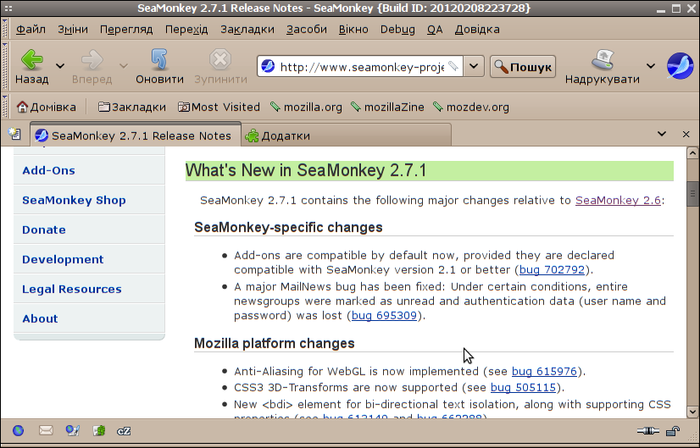Click in the URL address field
Screen dimensions: 700x448
pos(362,66)
